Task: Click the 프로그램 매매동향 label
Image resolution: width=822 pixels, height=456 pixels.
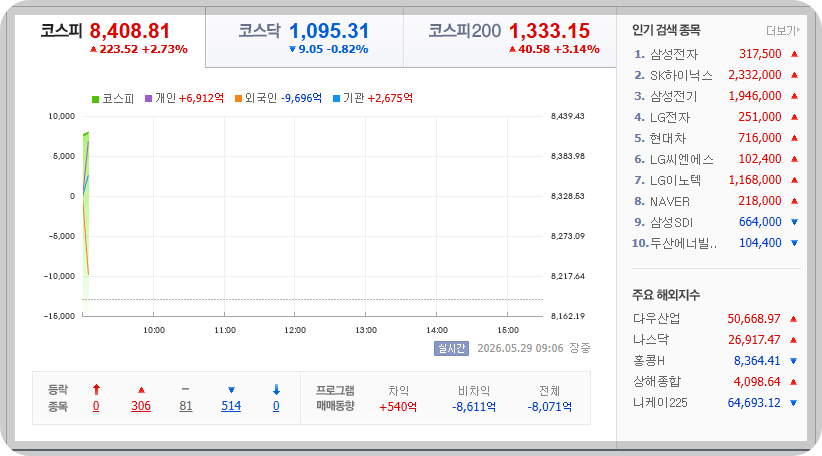Action: point(336,398)
